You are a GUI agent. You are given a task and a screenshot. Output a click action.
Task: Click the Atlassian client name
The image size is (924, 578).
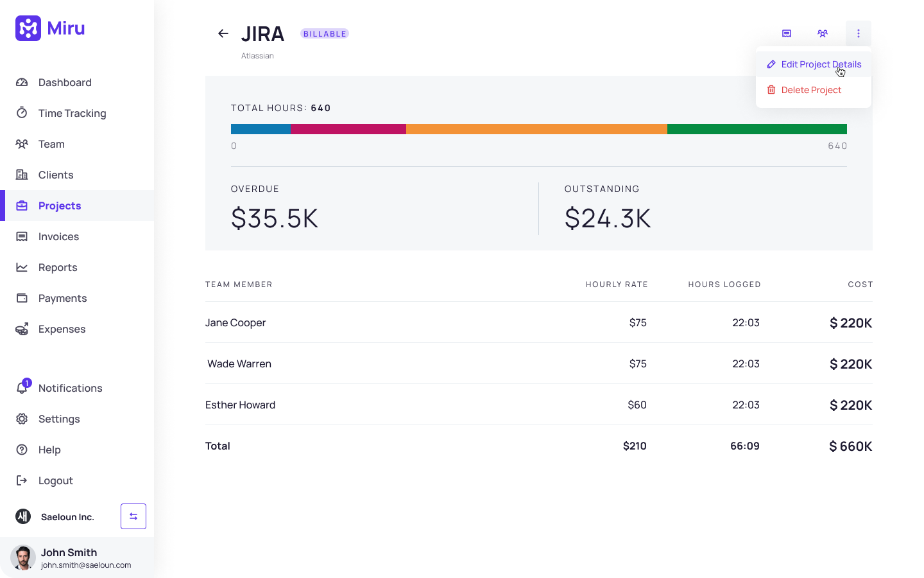(x=257, y=56)
